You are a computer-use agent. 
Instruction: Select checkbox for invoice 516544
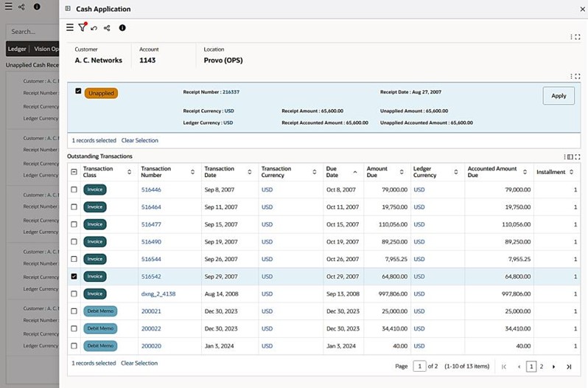(74, 259)
